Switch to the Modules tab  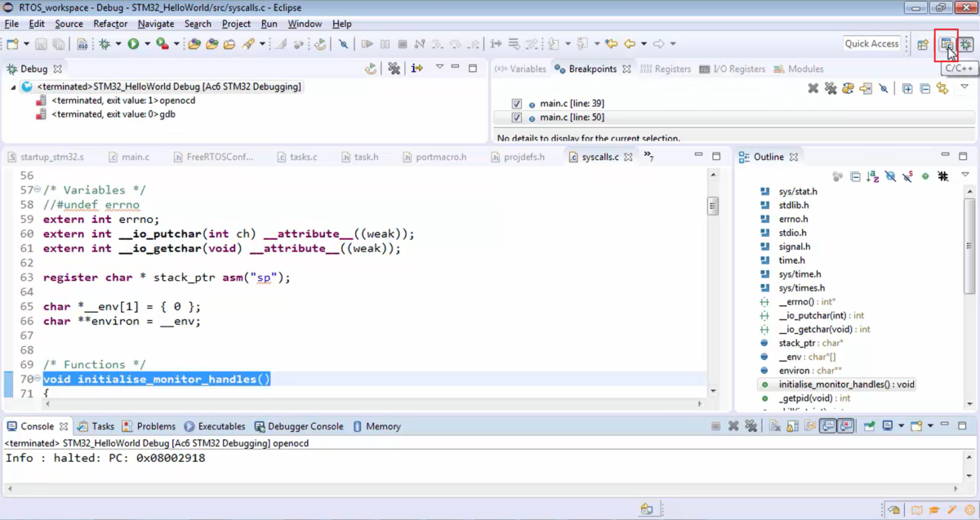click(798, 69)
